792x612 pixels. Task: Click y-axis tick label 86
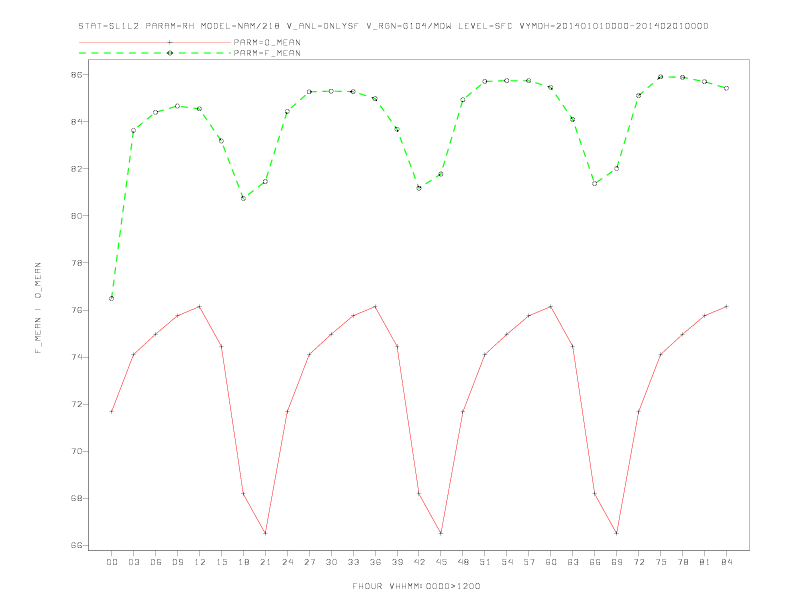(76, 75)
